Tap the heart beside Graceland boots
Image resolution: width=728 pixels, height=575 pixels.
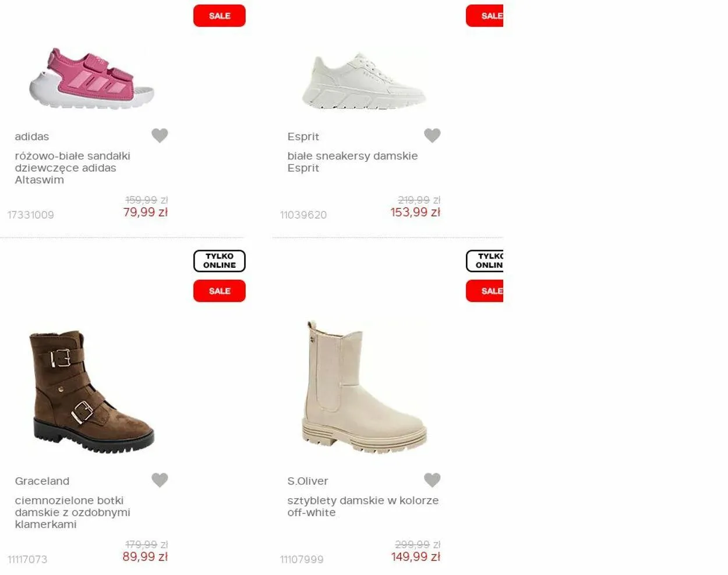click(160, 480)
